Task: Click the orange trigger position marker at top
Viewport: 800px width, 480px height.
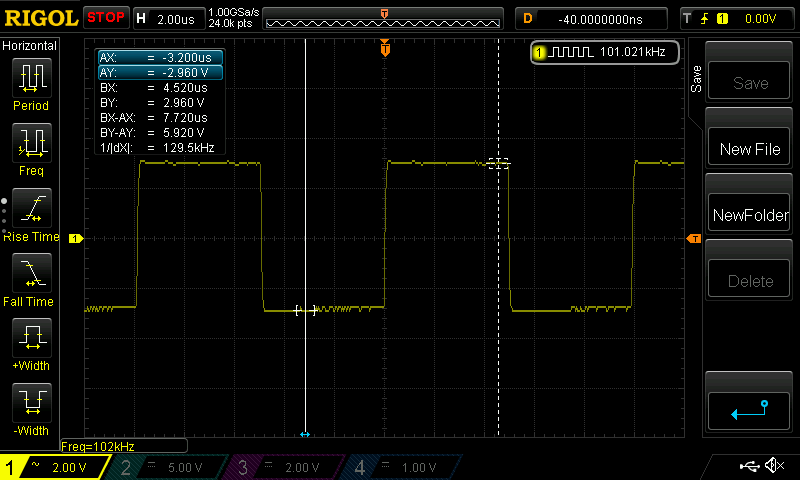Action: pos(385,46)
